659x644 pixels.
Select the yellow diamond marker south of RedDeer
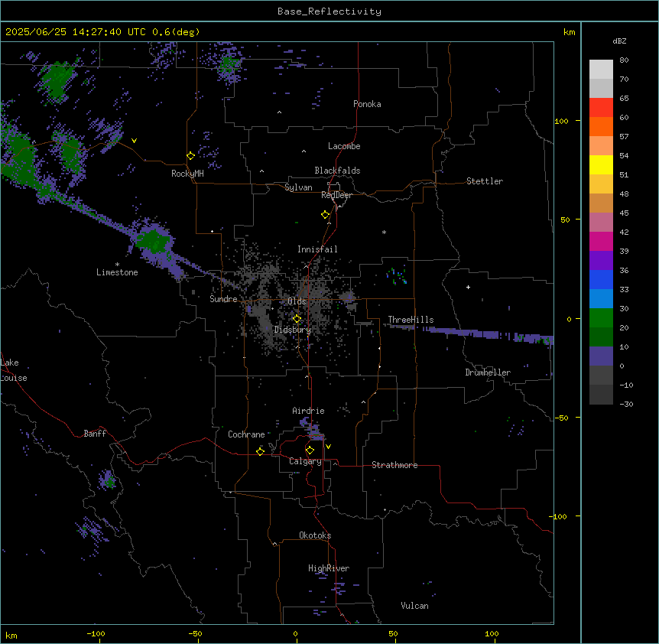(x=325, y=215)
